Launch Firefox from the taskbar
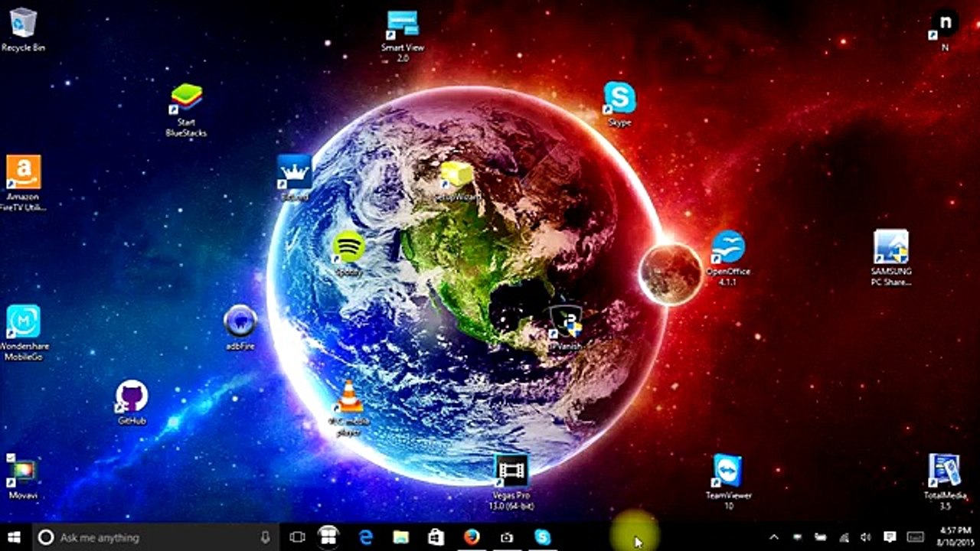This screenshot has width=980, height=551. [x=472, y=537]
